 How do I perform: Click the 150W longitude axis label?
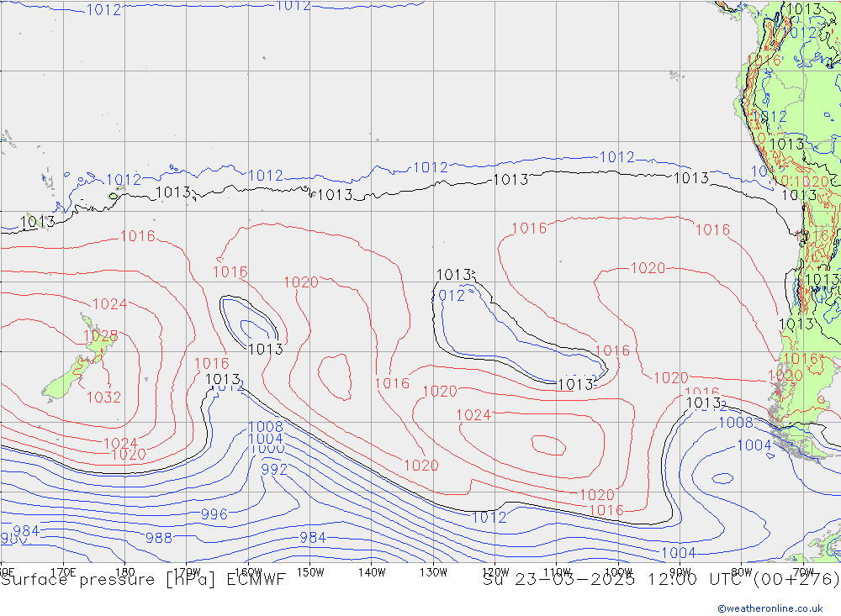pos(310,572)
